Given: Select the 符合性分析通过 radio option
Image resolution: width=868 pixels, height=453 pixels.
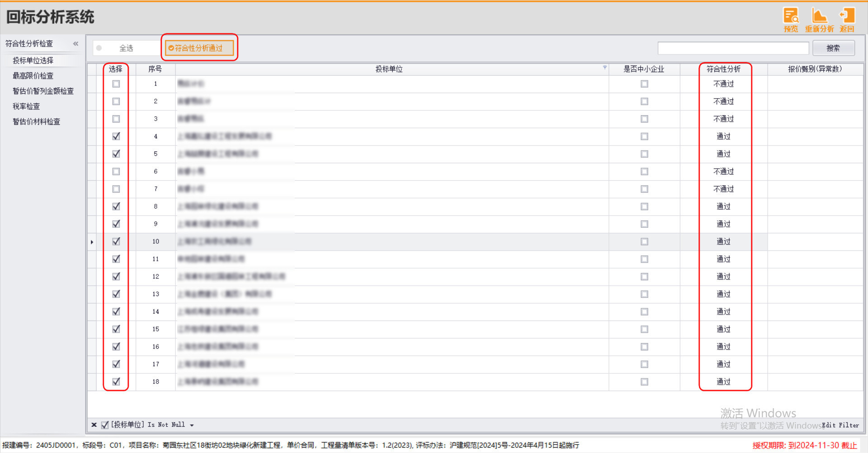Looking at the screenshot, I should click(171, 48).
